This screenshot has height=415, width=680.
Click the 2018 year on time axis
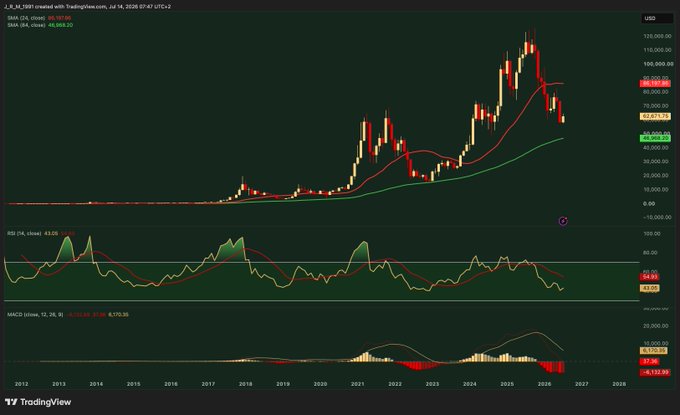[x=245, y=384]
